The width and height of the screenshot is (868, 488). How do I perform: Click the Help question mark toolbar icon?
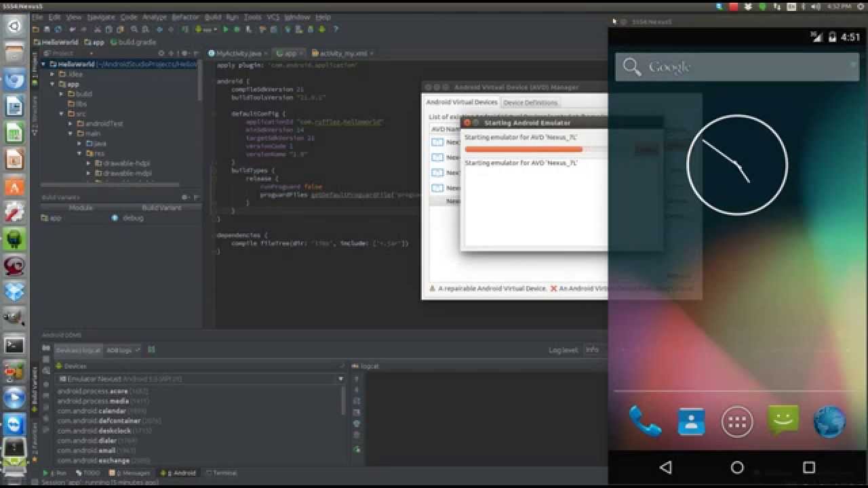click(x=336, y=29)
